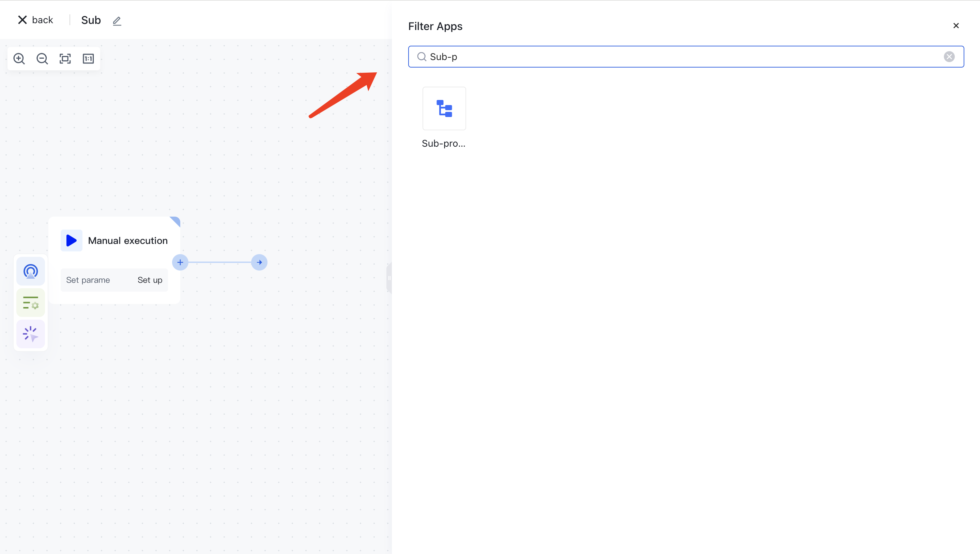Open the purple cursor-click sidebar icon
Viewport: 980px width, 554px height.
[31, 334]
